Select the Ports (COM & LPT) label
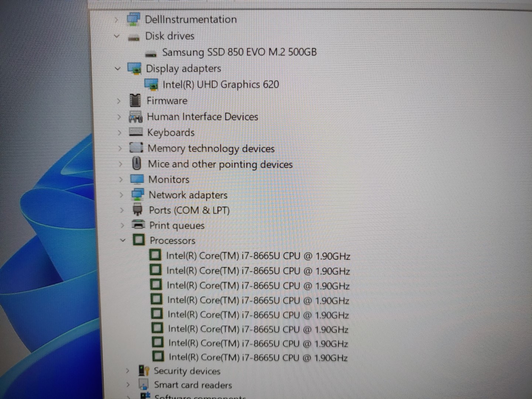This screenshot has width=532, height=399. [x=189, y=210]
